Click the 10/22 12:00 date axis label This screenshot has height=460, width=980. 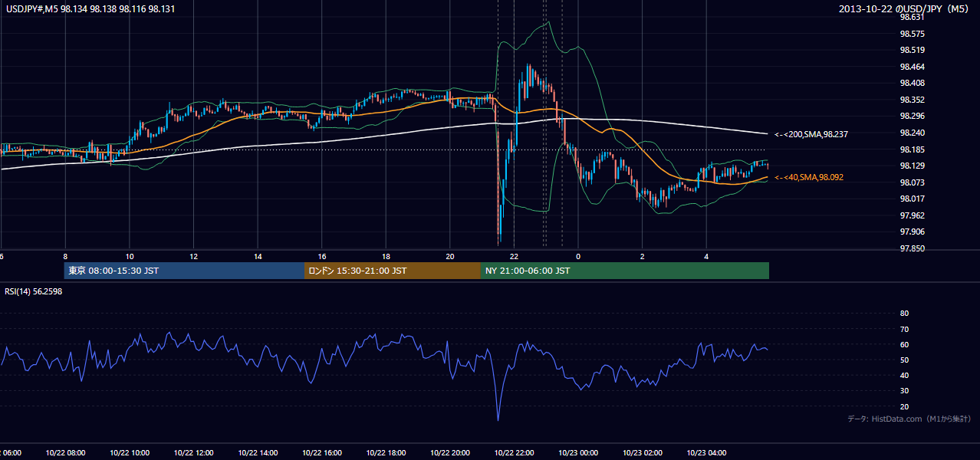(193, 453)
